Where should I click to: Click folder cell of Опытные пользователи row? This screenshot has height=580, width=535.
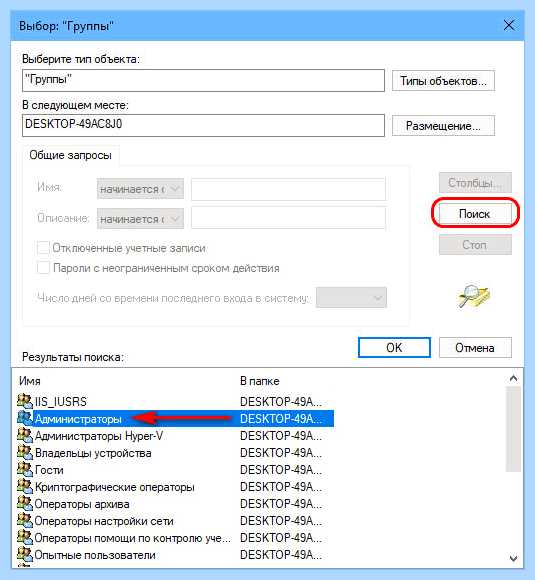coord(281,555)
